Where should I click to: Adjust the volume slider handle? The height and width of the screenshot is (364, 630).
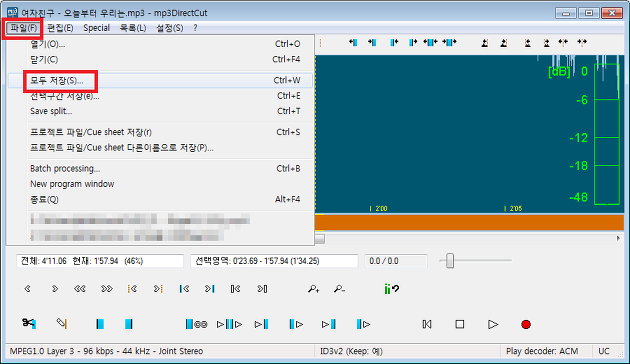[x=450, y=261]
